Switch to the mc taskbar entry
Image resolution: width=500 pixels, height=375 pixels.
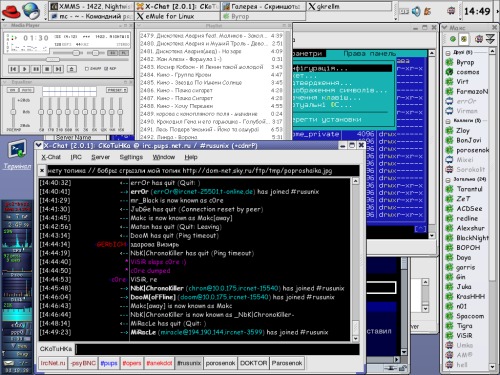pos(91,16)
